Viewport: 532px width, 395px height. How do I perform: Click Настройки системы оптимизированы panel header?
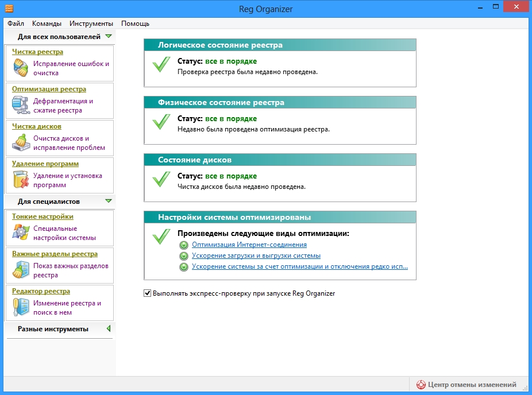pyautogui.click(x=280, y=217)
